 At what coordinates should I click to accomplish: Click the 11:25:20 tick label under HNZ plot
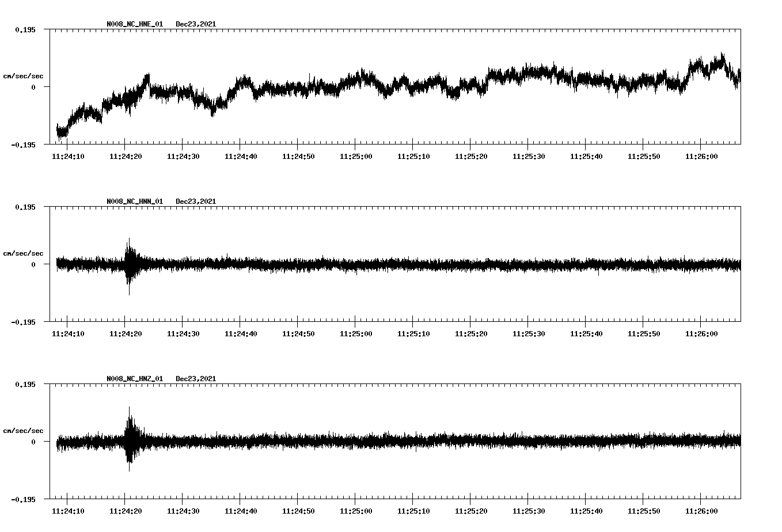[x=471, y=511]
